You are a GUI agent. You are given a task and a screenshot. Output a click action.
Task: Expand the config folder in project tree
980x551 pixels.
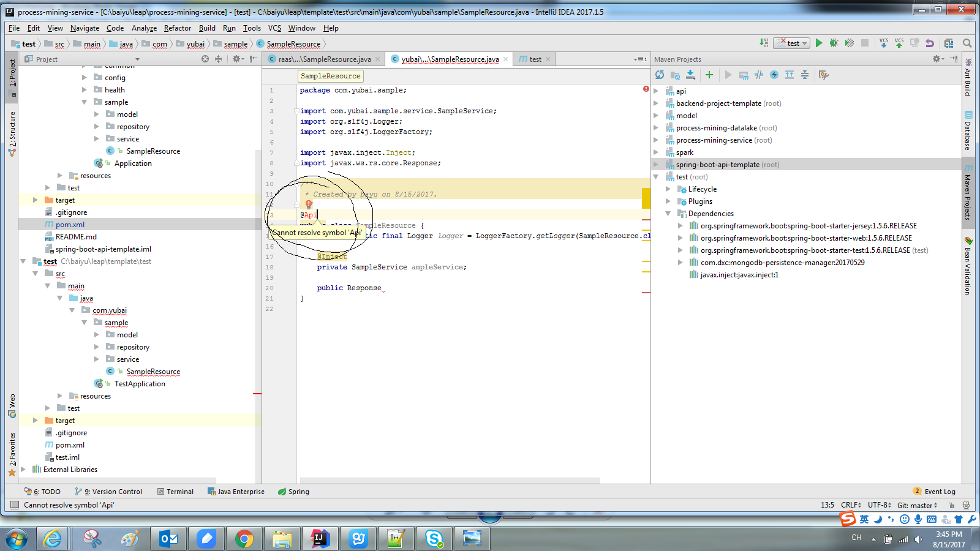coord(85,78)
